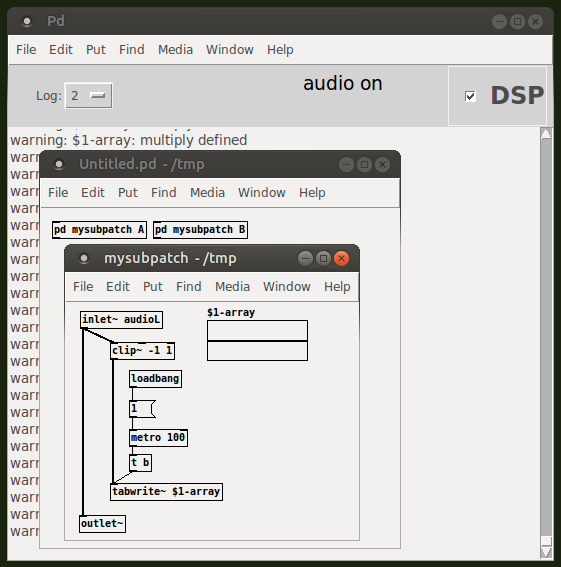Open Put menu in mysubpatch window
Screen dimensions: 561x567
click(153, 286)
